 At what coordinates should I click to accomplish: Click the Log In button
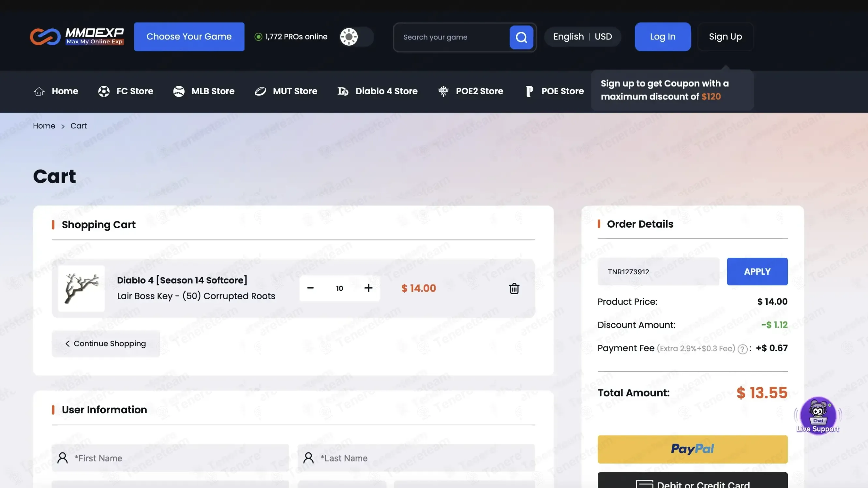663,37
